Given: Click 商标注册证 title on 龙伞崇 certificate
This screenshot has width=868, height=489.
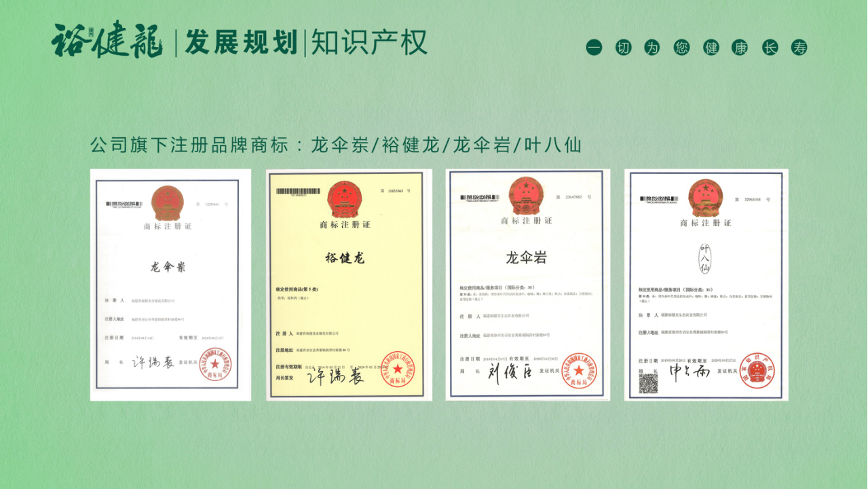Looking at the screenshot, I should coord(168,226).
